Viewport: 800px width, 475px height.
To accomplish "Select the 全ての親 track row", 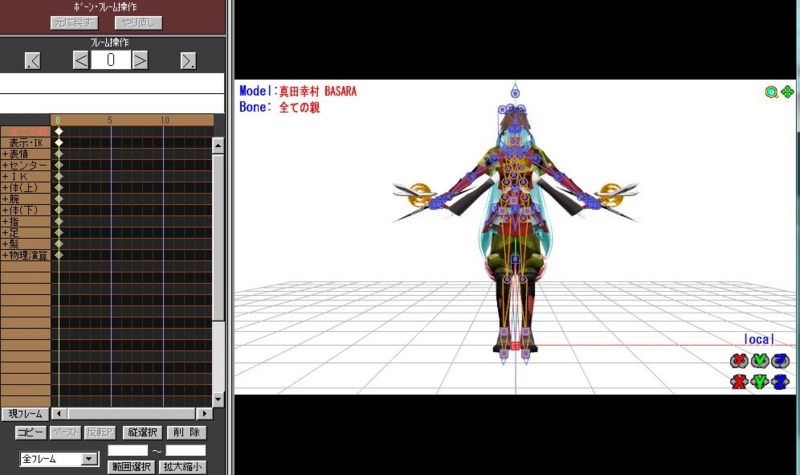I will click(x=26, y=131).
